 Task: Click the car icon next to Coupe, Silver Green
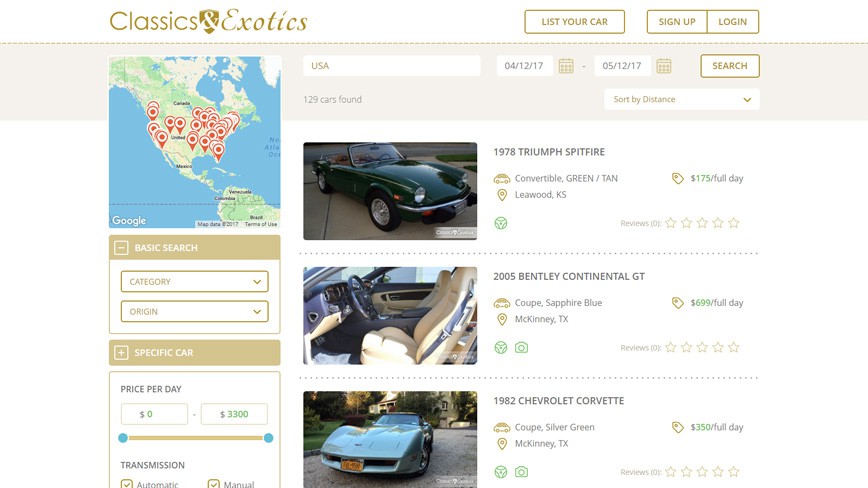tap(502, 427)
